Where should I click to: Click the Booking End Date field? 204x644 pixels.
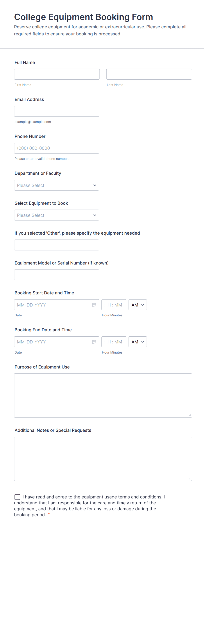coord(52,342)
